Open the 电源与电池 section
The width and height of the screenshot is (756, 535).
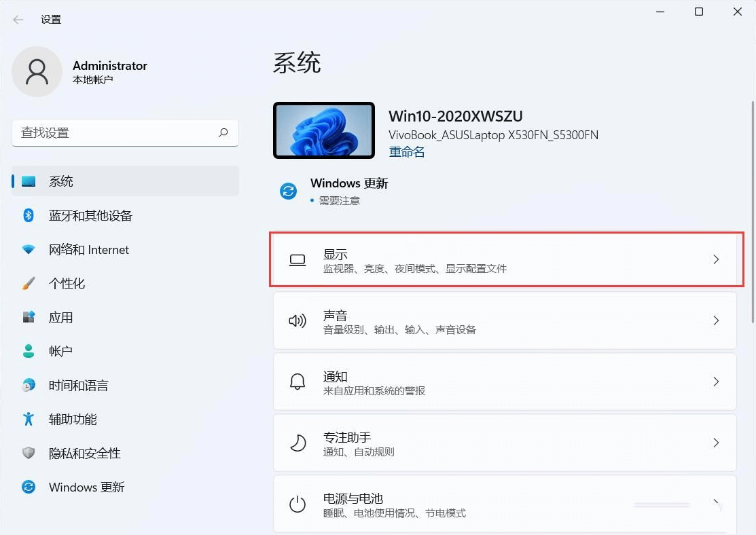point(506,504)
